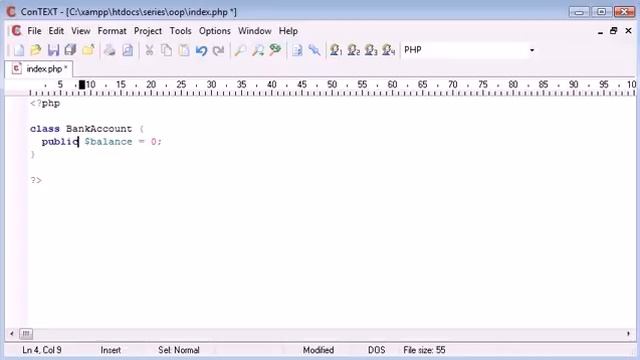Click the horizontal scrollbar left arrow
The image size is (640, 360).
(x=12, y=334)
